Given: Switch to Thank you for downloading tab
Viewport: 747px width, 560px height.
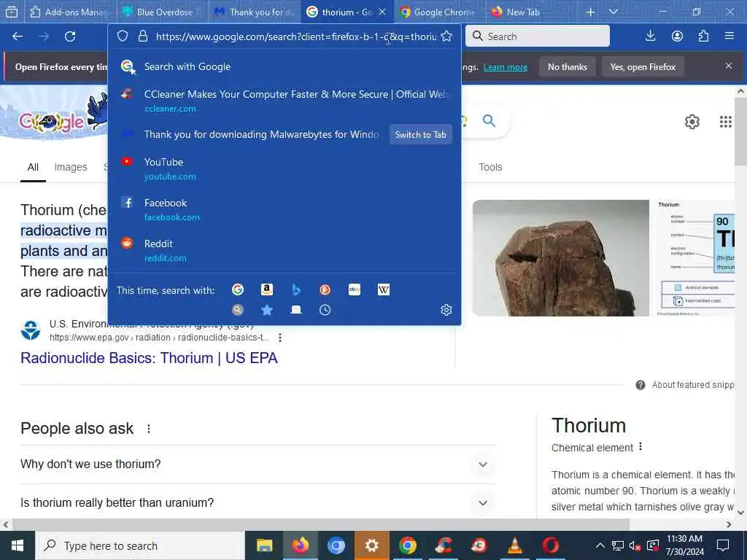Looking at the screenshot, I should click(255, 12).
